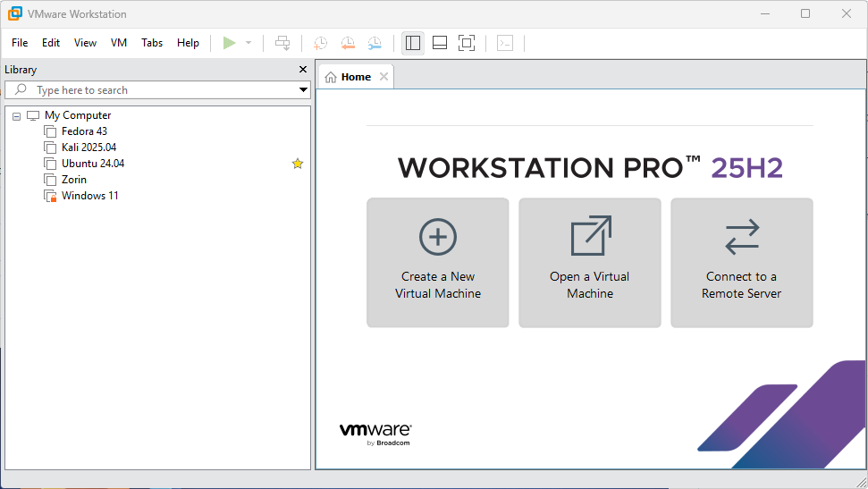Select the Windows 11 virtual machine
Image resolution: width=868 pixels, height=489 pixels.
(90, 196)
